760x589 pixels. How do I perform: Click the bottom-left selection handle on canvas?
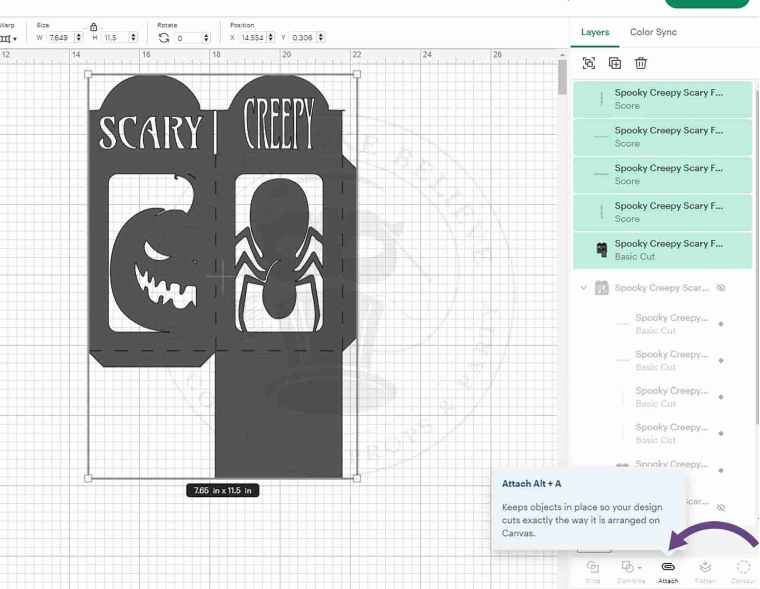coord(88,478)
